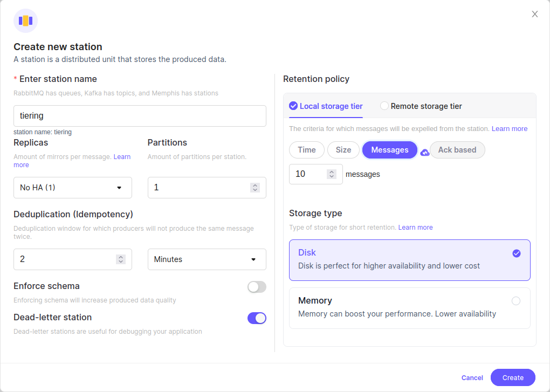Select the Memory storage type radio
Image resolution: width=550 pixels, height=392 pixels.
coord(516,301)
